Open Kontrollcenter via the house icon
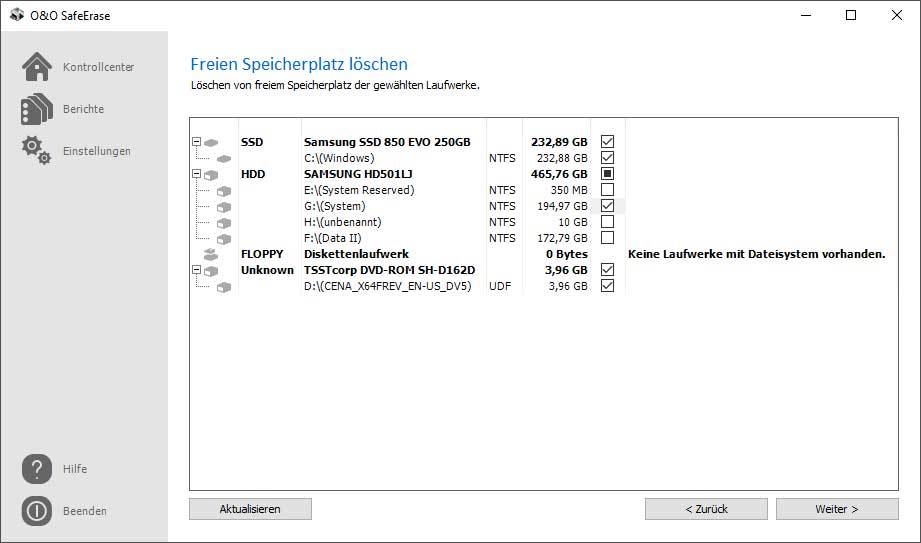921x543 pixels. click(37, 66)
